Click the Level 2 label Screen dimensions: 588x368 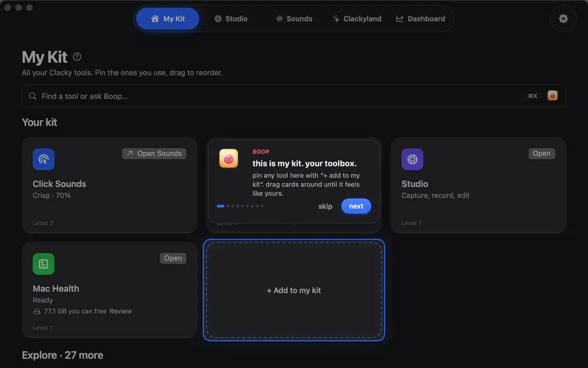(43, 223)
